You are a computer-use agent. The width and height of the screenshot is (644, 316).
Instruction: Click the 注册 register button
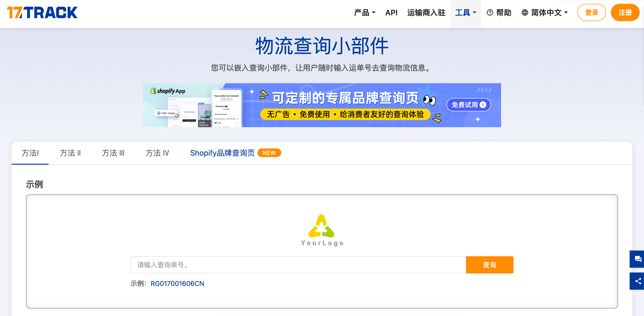point(625,12)
